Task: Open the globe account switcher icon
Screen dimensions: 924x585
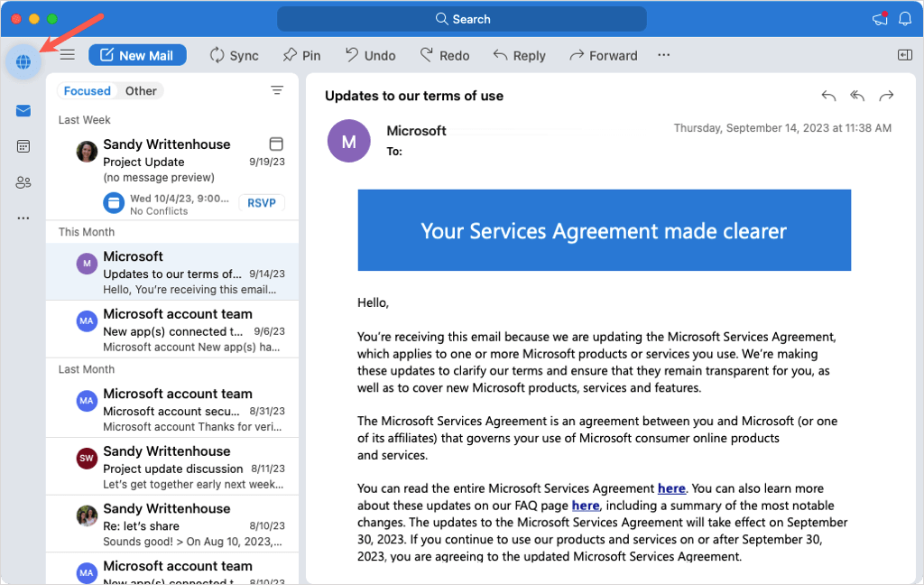Action: (23, 61)
